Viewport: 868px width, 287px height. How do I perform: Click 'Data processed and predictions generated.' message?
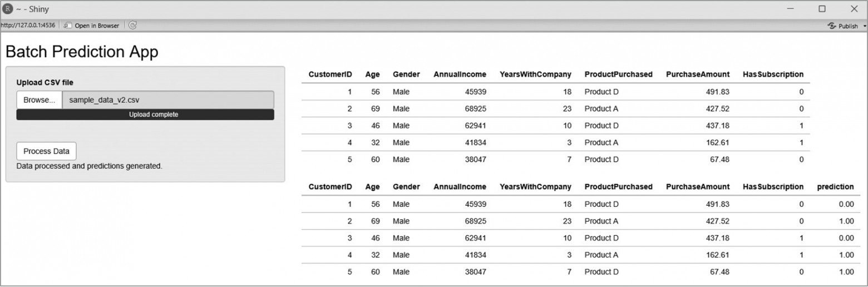coord(90,166)
